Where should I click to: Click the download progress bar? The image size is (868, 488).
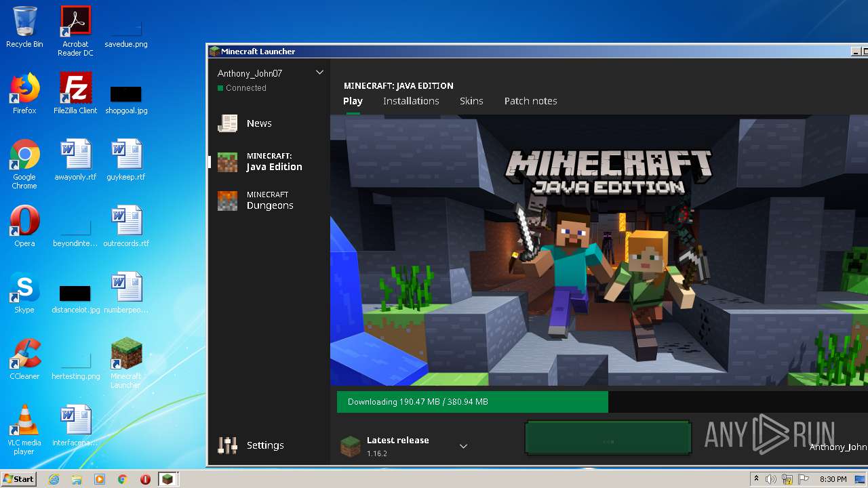602,402
